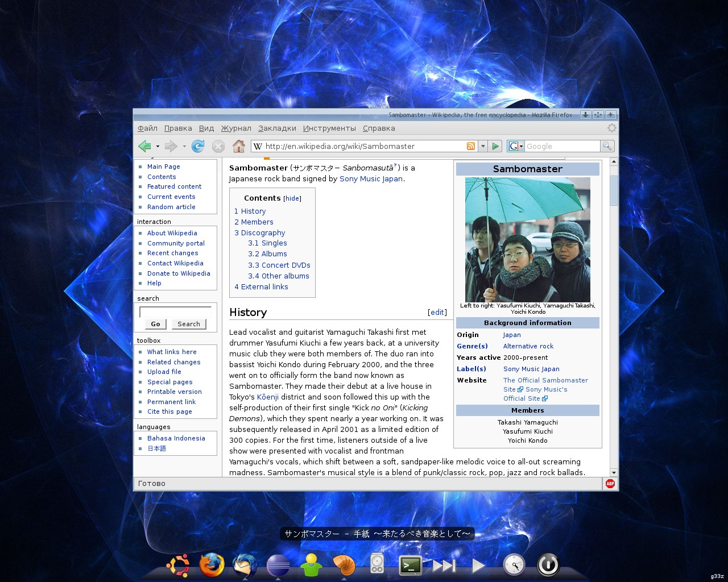This screenshot has width=728, height=582.
Task: Open the Printable version toolbox link
Action: coord(175,392)
